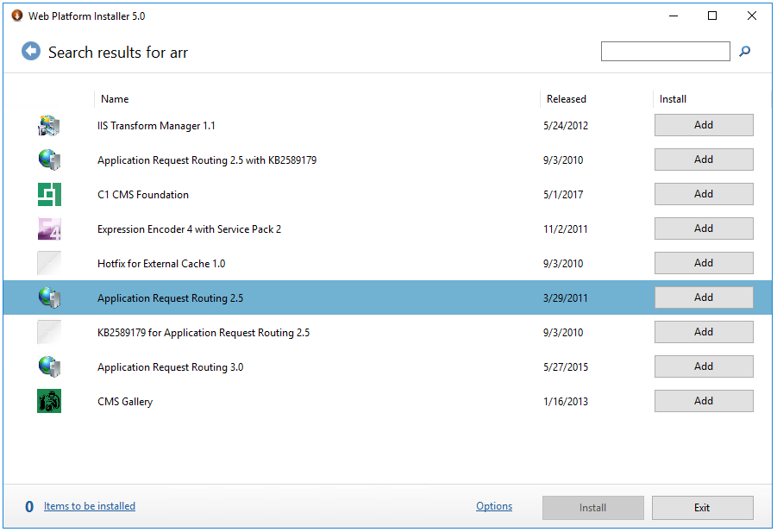Click the search magnifier icon
This screenshot has width=777, height=532.
(x=745, y=51)
